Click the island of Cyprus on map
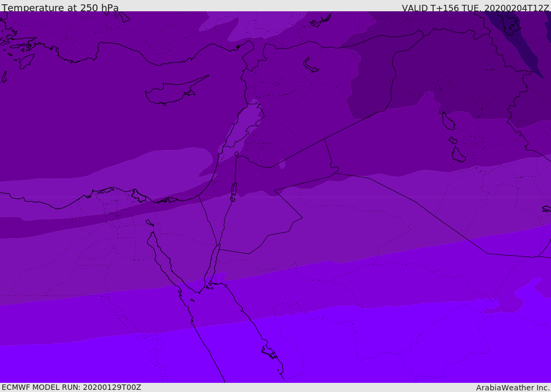 [176, 91]
